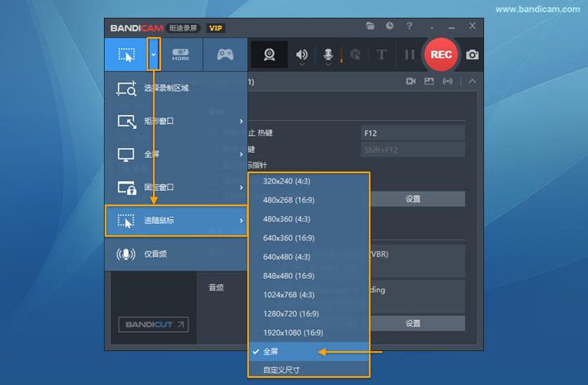
Task: Select 仅音频 recording mode
Action: pos(176,255)
